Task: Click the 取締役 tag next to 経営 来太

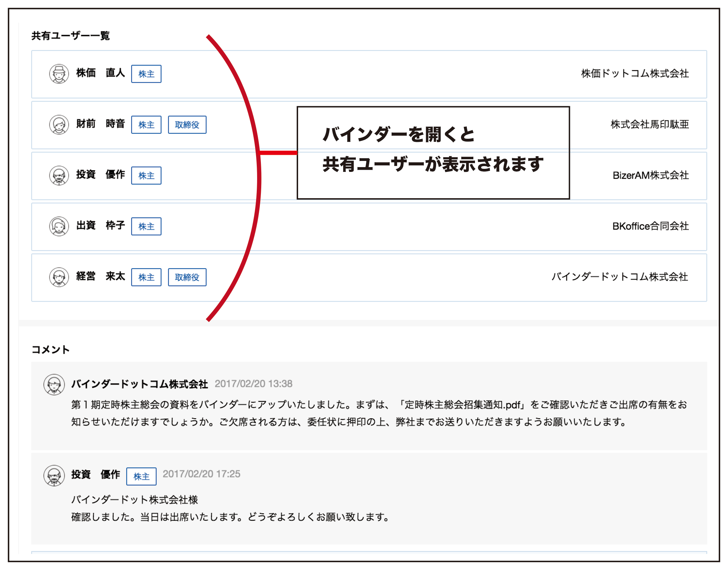Action: (187, 277)
